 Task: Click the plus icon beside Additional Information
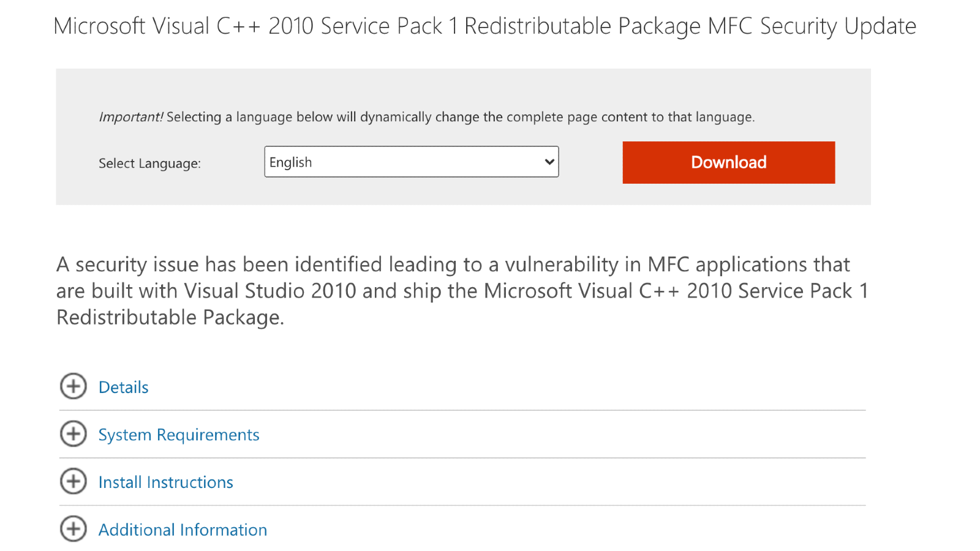[73, 529]
